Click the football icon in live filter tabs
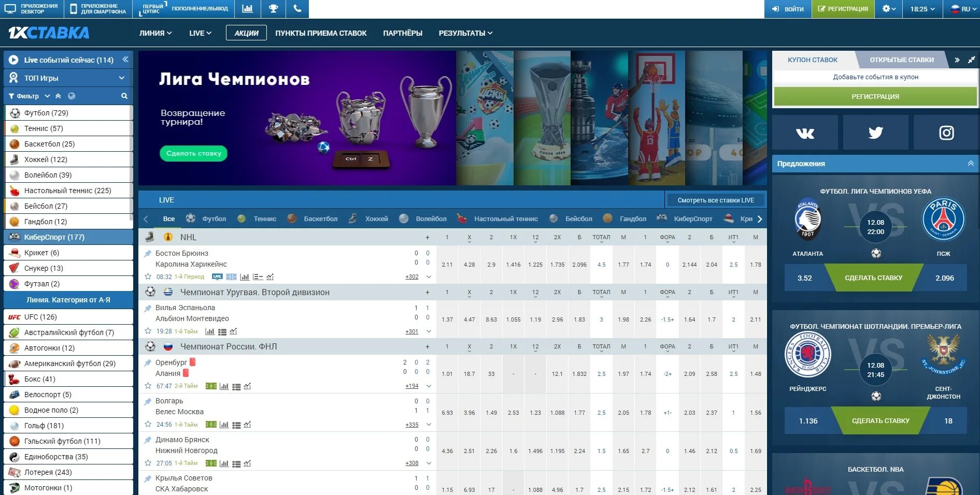Viewport: 980px width, 495px height. (x=191, y=219)
